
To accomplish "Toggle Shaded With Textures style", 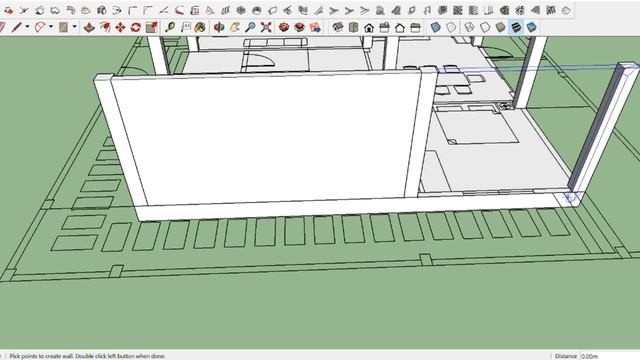I will (x=516, y=27).
